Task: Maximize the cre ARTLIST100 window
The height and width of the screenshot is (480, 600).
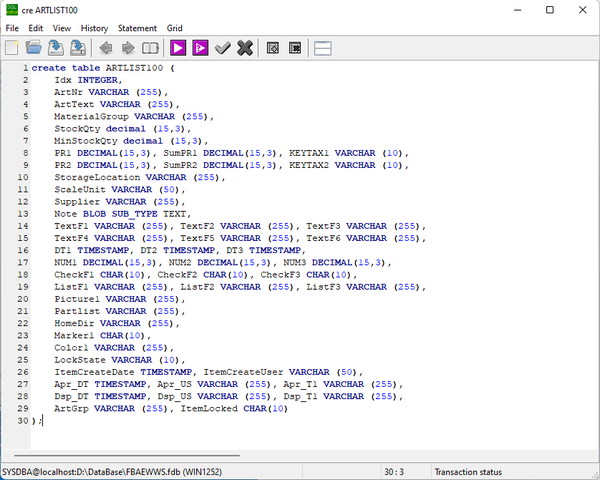Action: pos(550,10)
